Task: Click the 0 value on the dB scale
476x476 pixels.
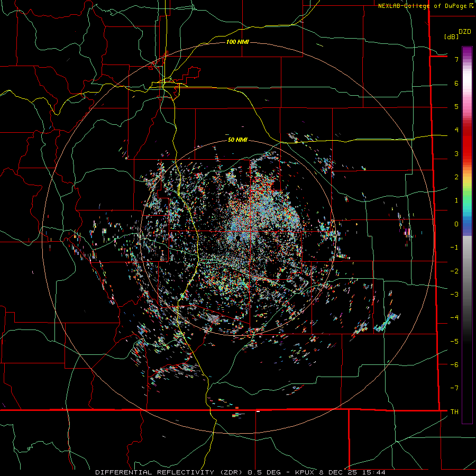Action: click(456, 224)
